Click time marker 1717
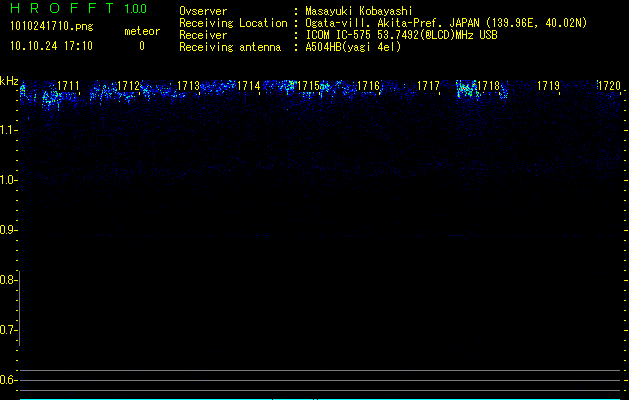This screenshot has width=629, height=400. [x=428, y=86]
